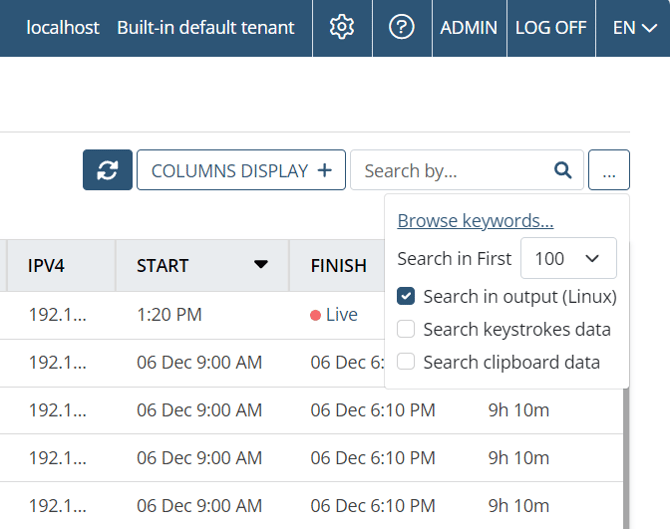Open the settings gear icon
The image size is (670, 529).
coord(342,27)
